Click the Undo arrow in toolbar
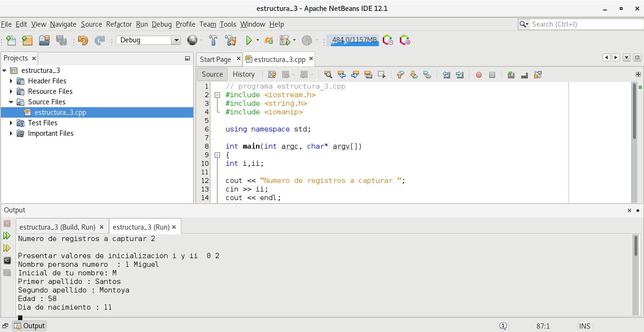This screenshot has width=644, height=332. point(83,40)
